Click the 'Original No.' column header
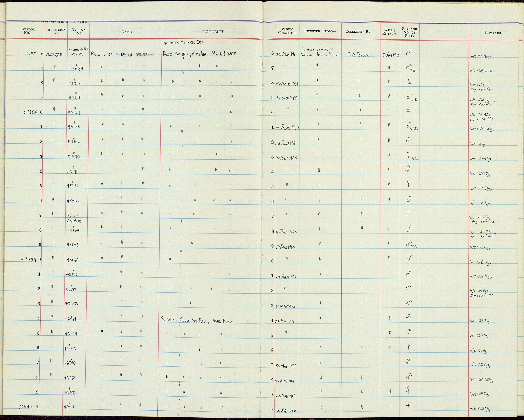This screenshot has width=524, height=420. pos(79,31)
